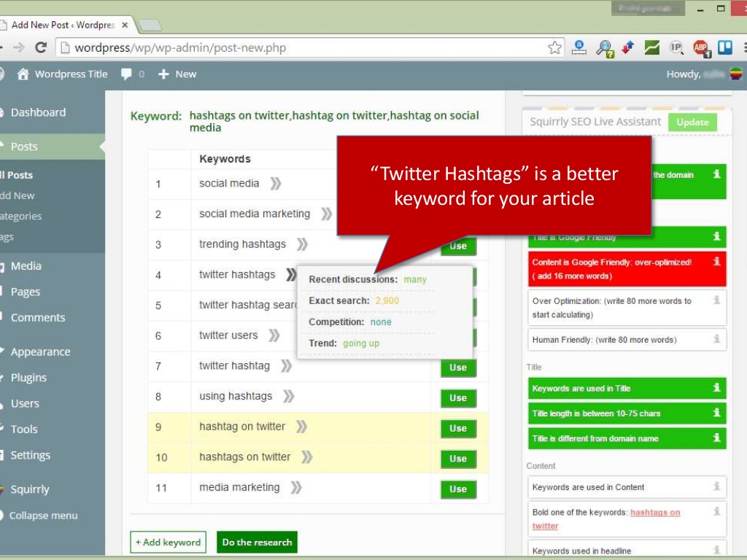Open the user avatar next to Howdy

[x=736, y=74]
